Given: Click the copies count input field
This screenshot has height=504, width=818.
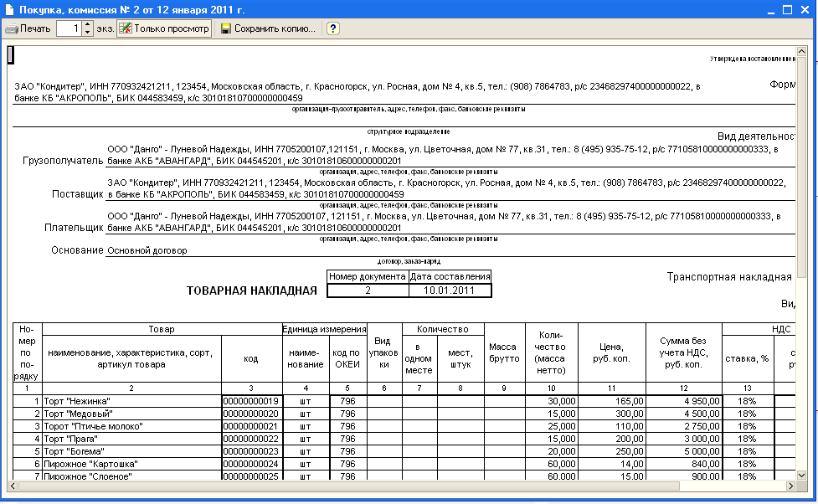Looking at the screenshot, I should [x=69, y=28].
